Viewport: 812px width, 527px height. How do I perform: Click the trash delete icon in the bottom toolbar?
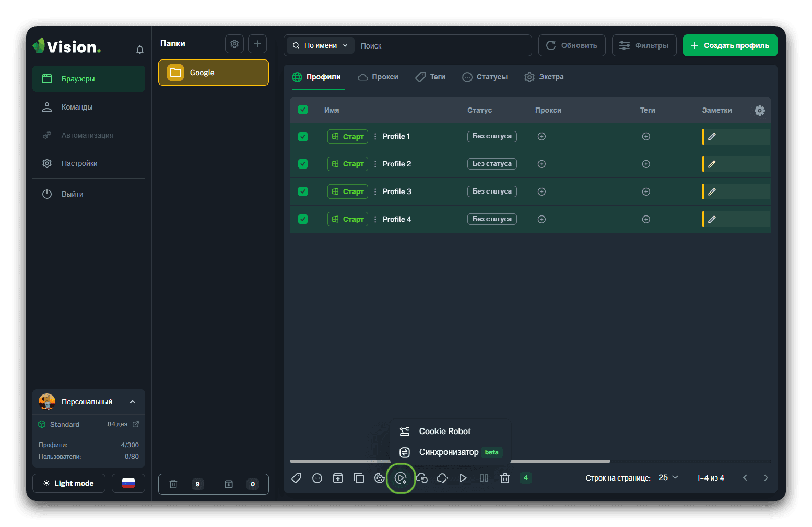[504, 478]
